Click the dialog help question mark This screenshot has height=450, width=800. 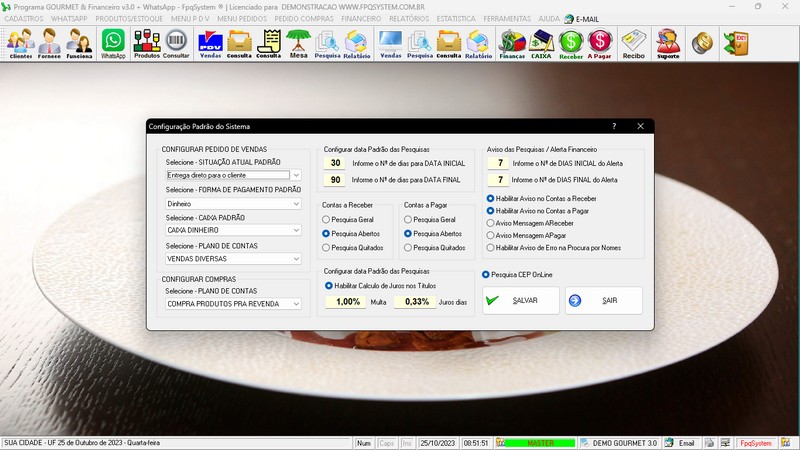[x=614, y=126]
